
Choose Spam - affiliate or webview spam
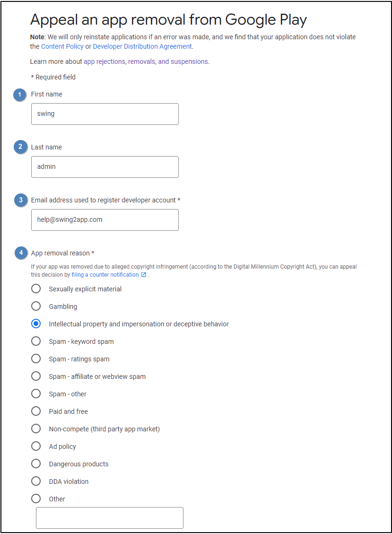point(36,376)
